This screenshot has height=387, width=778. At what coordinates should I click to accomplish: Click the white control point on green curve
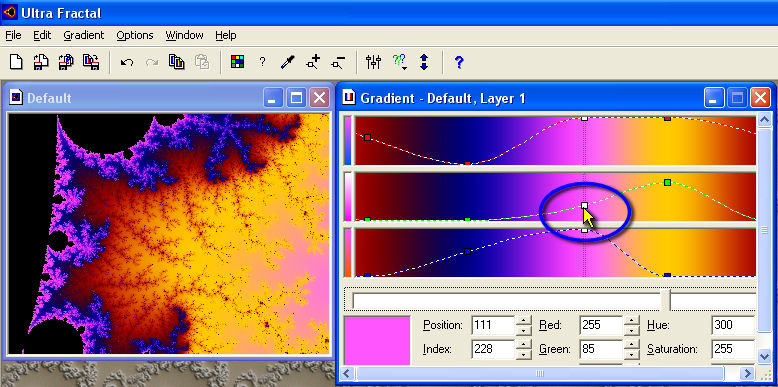coord(584,205)
